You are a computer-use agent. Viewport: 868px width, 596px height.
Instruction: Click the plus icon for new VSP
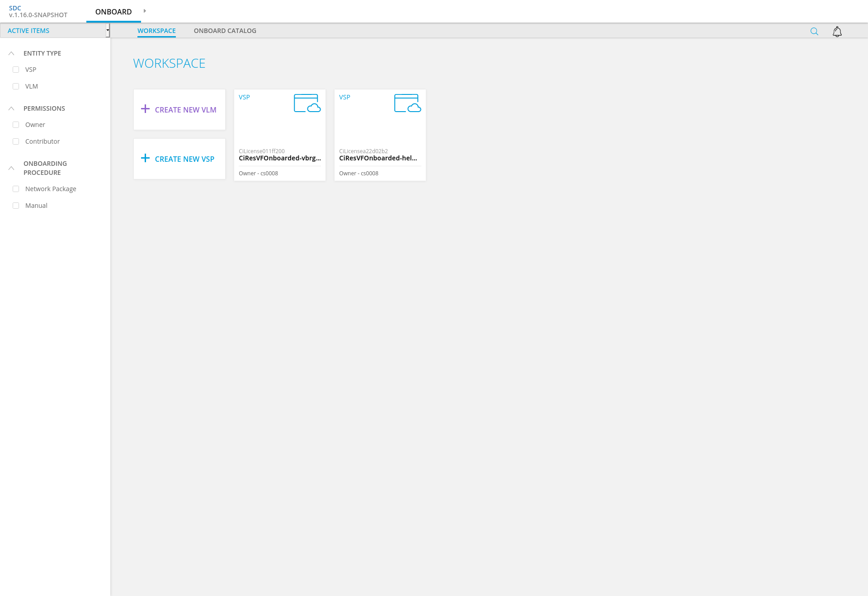tap(145, 158)
